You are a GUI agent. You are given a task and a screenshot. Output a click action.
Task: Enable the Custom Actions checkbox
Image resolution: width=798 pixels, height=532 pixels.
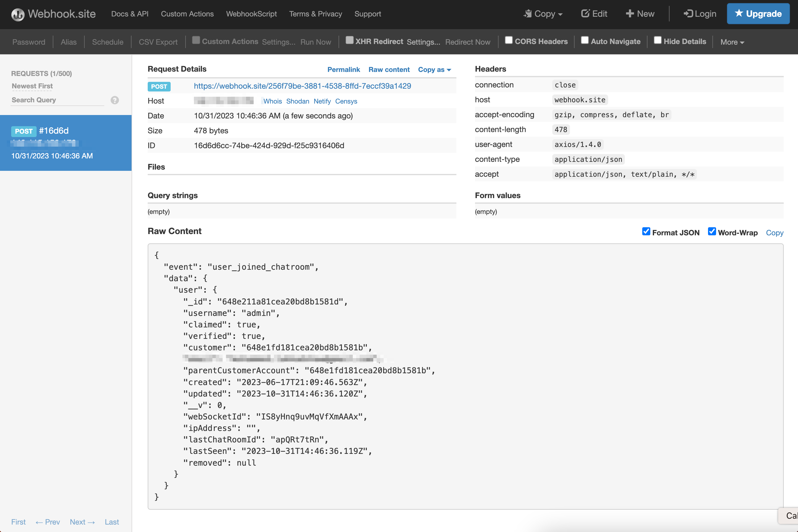click(x=196, y=40)
